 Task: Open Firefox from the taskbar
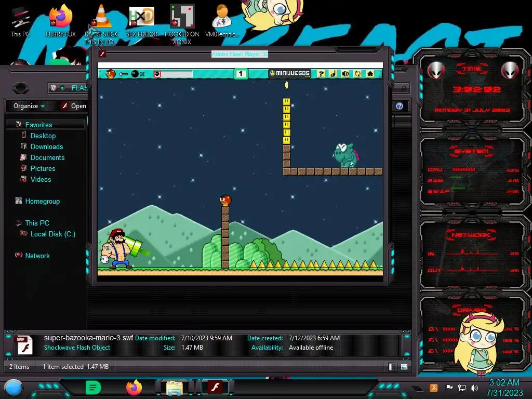click(134, 388)
